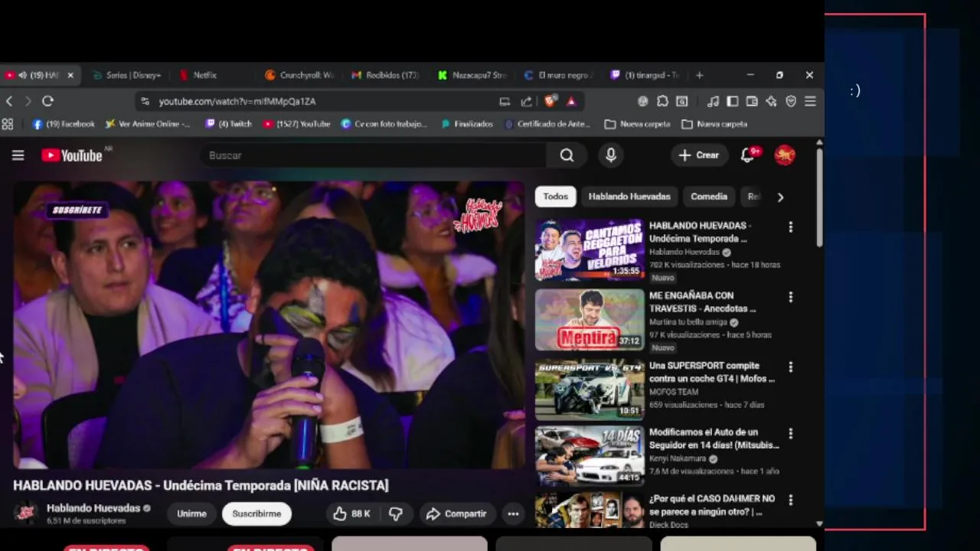Click the Hablando Huevadas channel avatar
Viewport: 980px width, 551px height.
(27, 514)
